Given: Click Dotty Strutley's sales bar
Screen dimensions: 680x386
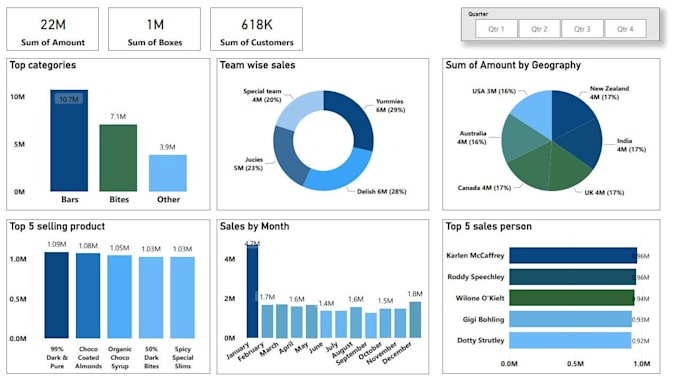Looking at the screenshot, I should click(570, 340).
